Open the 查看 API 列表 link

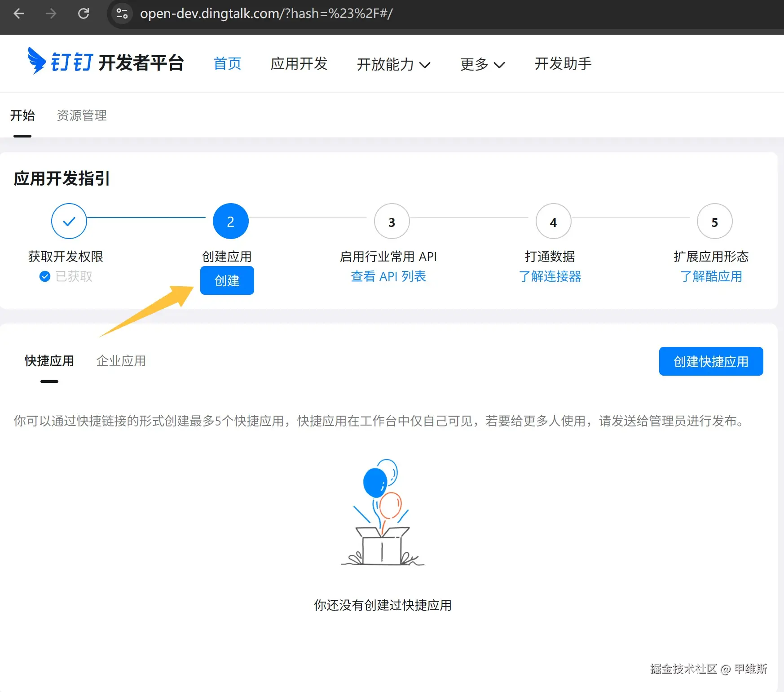(388, 276)
